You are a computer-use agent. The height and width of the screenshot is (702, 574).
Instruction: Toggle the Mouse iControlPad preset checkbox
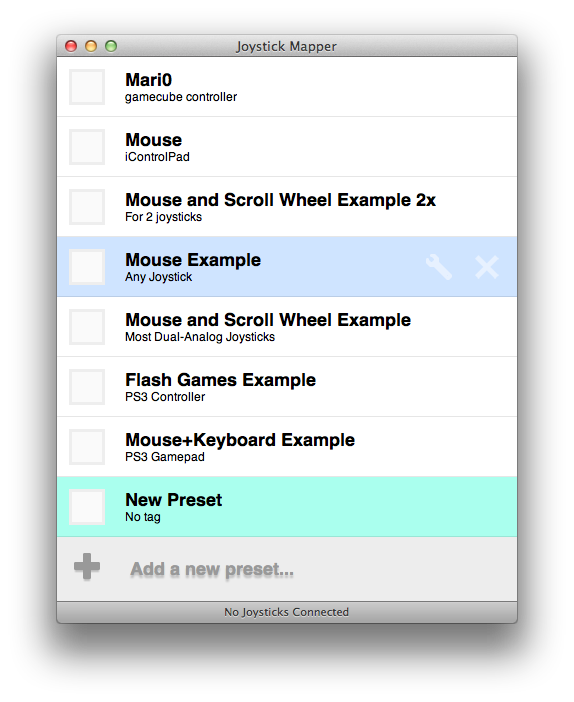[87, 147]
